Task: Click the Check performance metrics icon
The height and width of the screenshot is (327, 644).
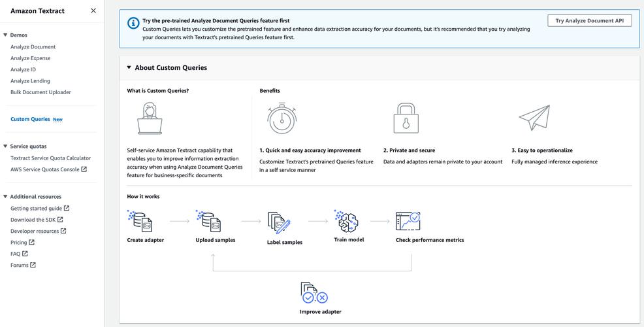Action: (408, 221)
